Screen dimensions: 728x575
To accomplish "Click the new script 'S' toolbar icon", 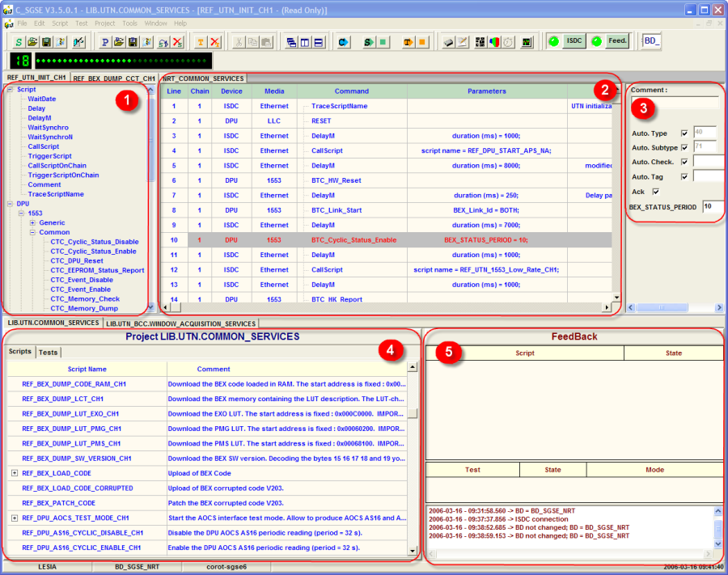I will point(18,41).
